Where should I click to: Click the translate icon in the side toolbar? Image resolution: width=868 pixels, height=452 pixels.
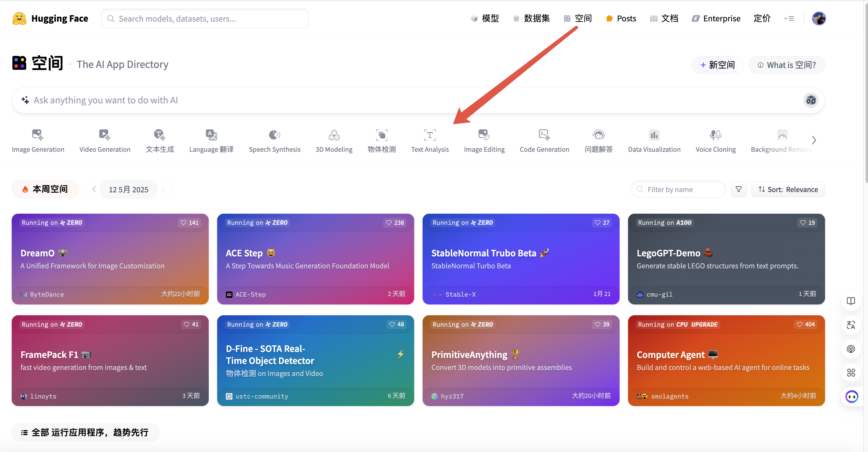851,325
